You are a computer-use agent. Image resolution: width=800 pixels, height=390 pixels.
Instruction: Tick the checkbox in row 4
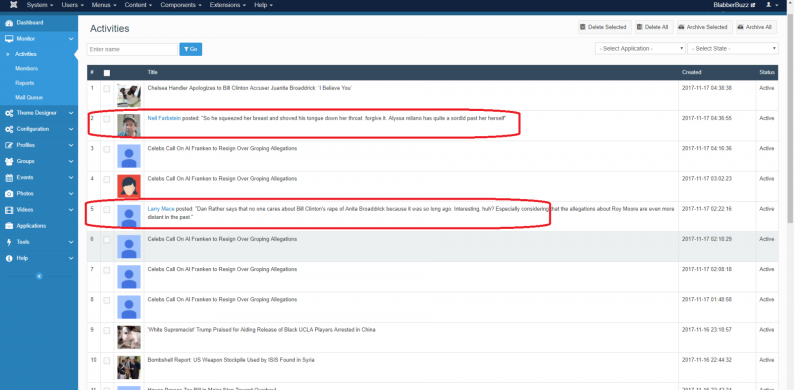pyautogui.click(x=107, y=179)
